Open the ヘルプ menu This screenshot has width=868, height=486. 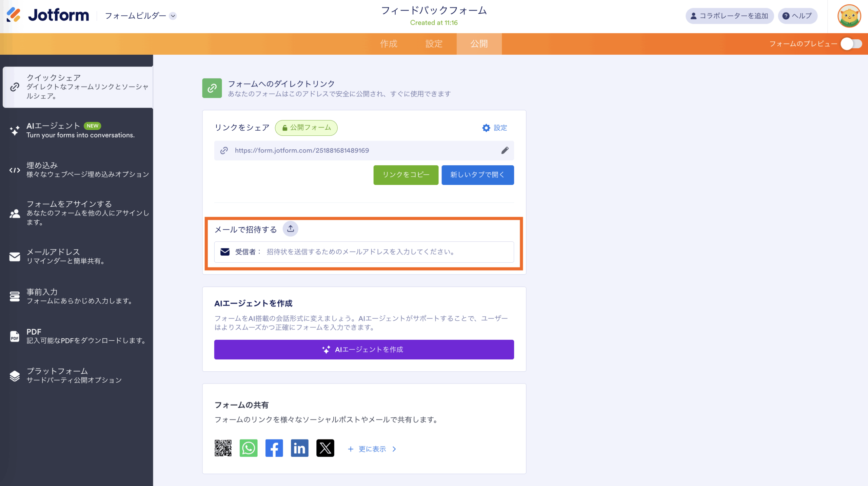pos(797,16)
